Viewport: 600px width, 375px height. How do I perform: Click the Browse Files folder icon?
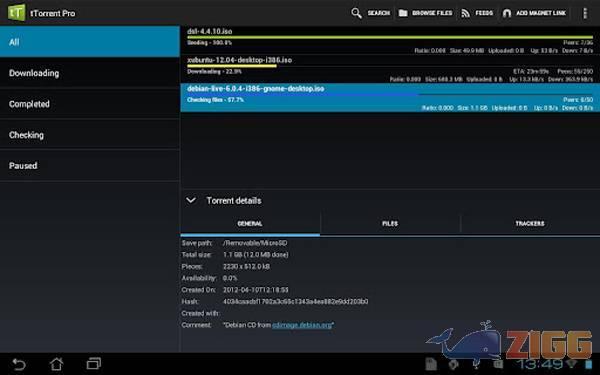click(x=403, y=13)
